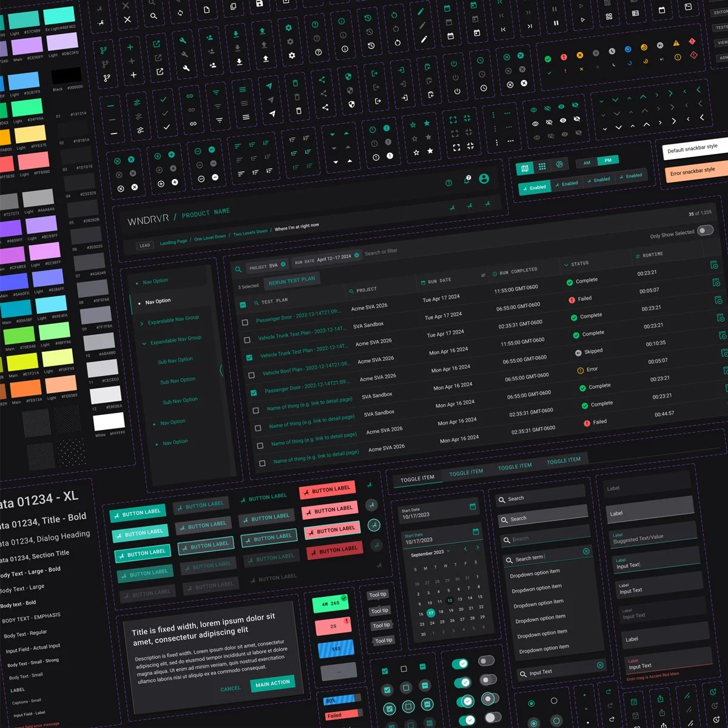Click the white filter lines icon
Image resolution: width=728 pixels, height=728 pixels.
click(220, 120)
